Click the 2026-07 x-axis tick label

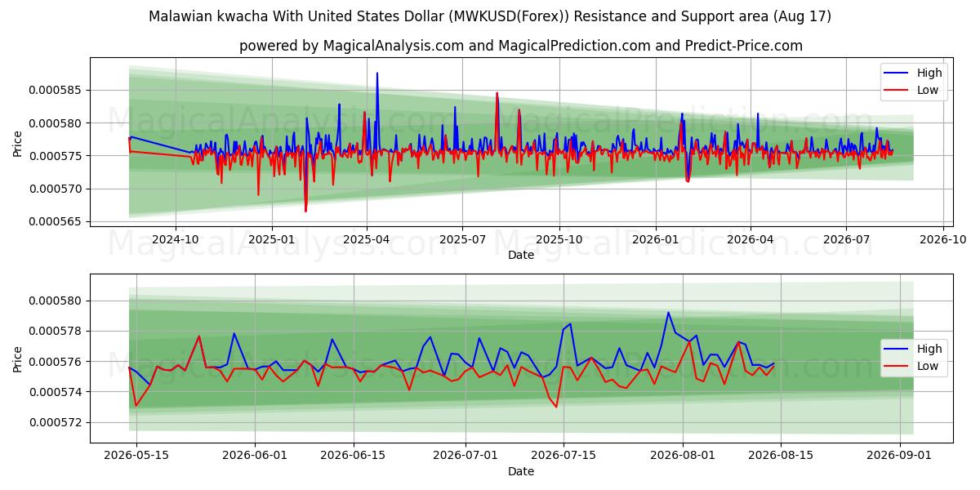point(846,239)
